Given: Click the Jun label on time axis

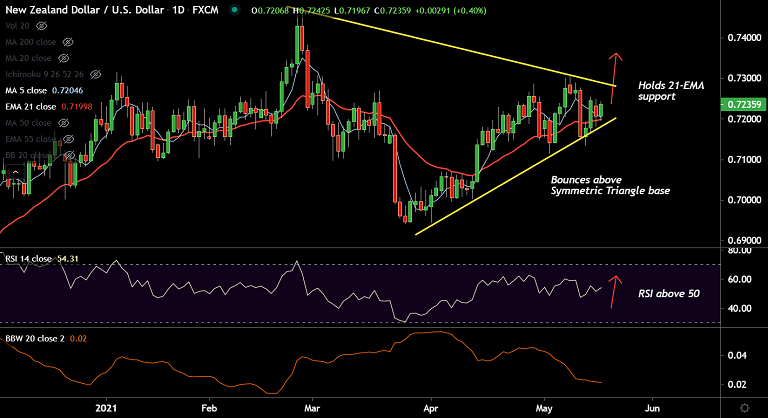Looking at the screenshot, I should coord(652,408).
